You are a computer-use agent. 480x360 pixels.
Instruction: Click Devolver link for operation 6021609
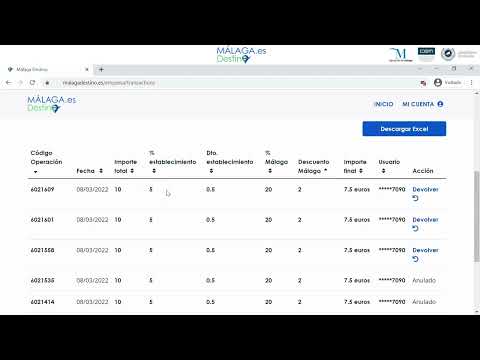(x=425, y=189)
